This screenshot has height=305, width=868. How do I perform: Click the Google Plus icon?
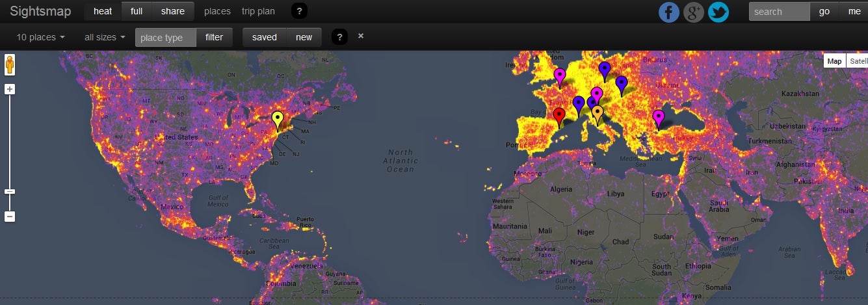click(x=694, y=12)
